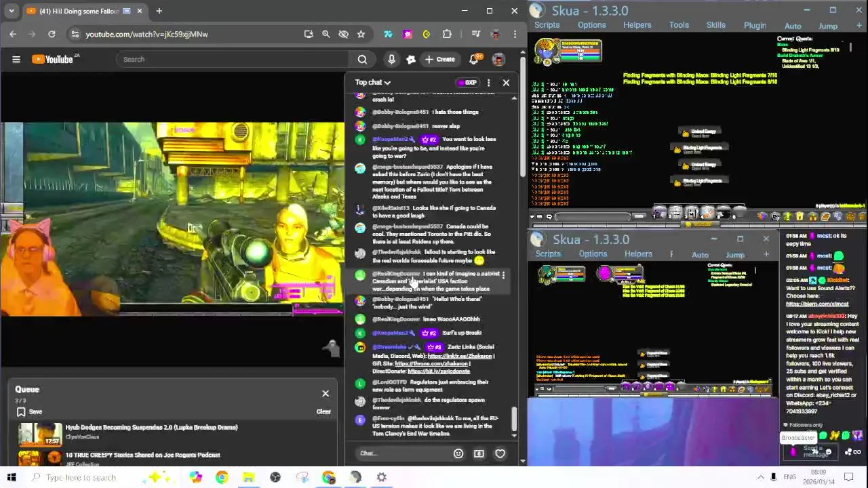Show hidden system tray icons
Viewport: 868px width, 488px height.
(x=760, y=477)
